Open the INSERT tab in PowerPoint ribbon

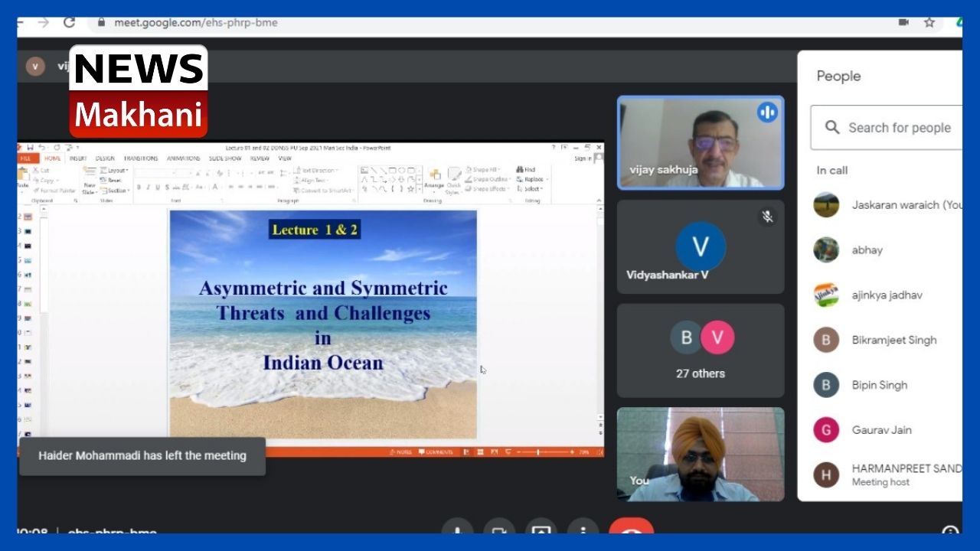tap(78, 158)
